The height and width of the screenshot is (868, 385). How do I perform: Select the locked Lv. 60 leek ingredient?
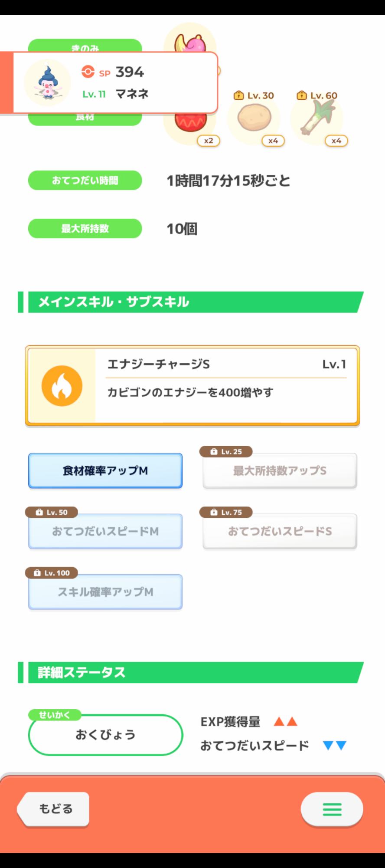[x=319, y=118]
